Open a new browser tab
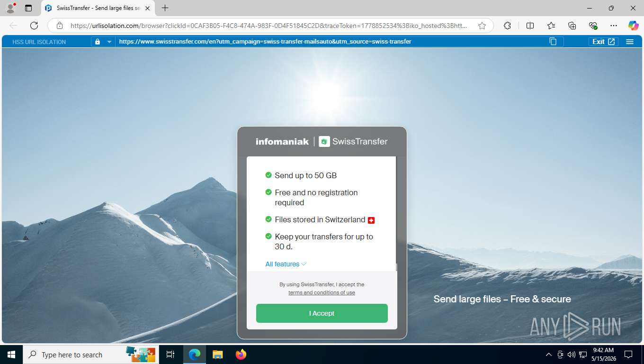 [x=165, y=8]
